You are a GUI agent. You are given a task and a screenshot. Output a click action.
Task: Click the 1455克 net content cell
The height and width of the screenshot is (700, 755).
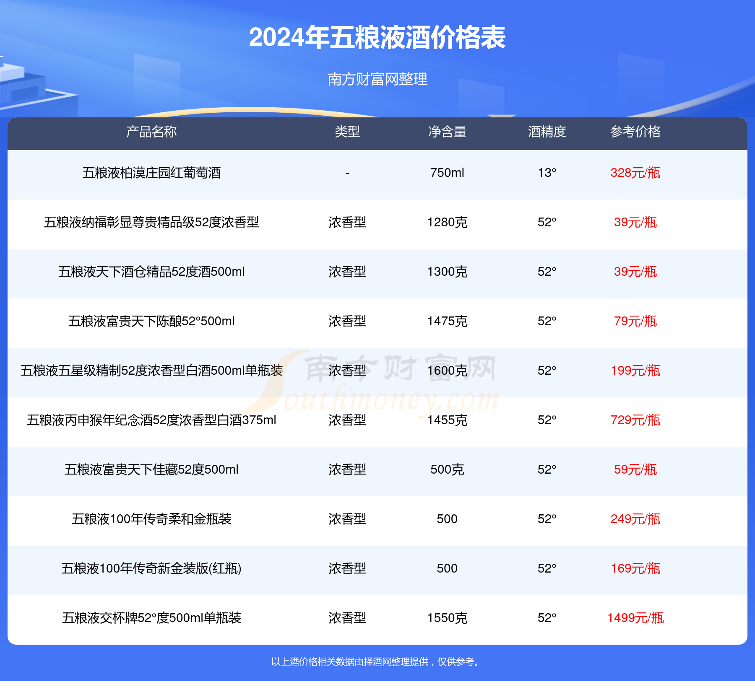pos(447,420)
